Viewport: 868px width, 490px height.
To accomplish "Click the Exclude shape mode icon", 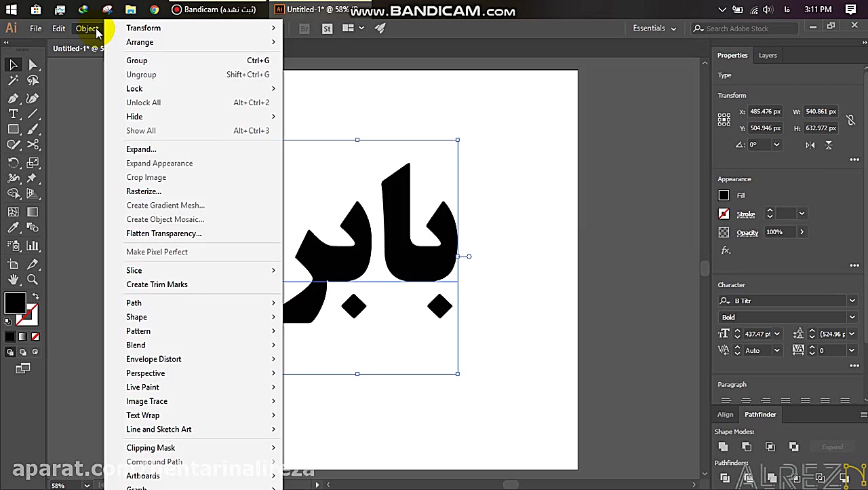I will click(794, 447).
